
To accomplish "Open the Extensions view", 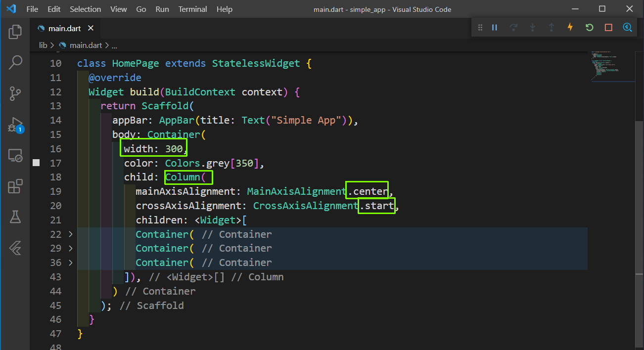I will [x=15, y=186].
